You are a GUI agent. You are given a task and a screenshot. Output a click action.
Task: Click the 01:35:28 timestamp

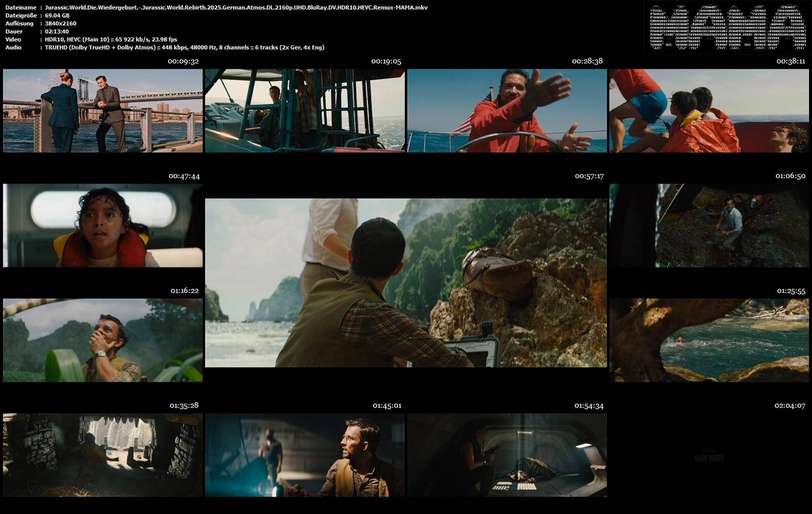(184, 405)
